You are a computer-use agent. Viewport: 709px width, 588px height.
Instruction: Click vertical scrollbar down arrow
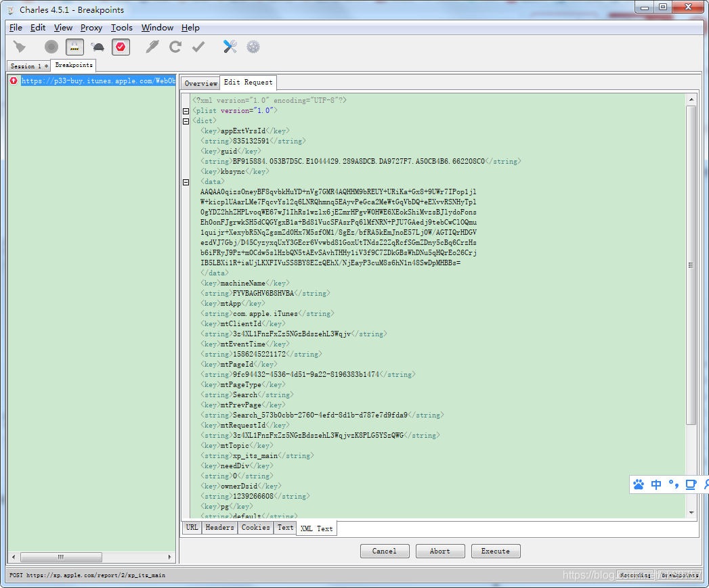pos(691,512)
